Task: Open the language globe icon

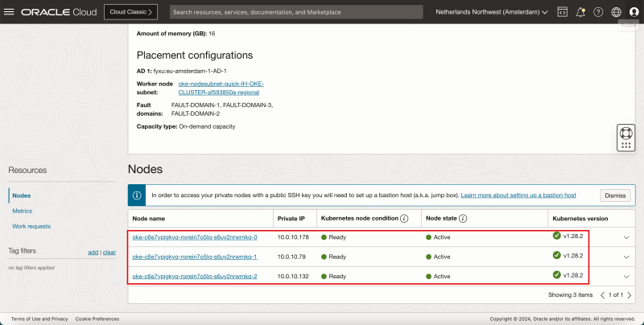Action: (616, 12)
